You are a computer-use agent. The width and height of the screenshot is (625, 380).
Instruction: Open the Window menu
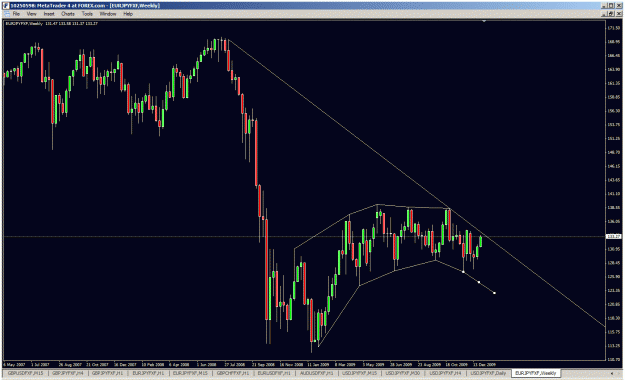[108, 14]
